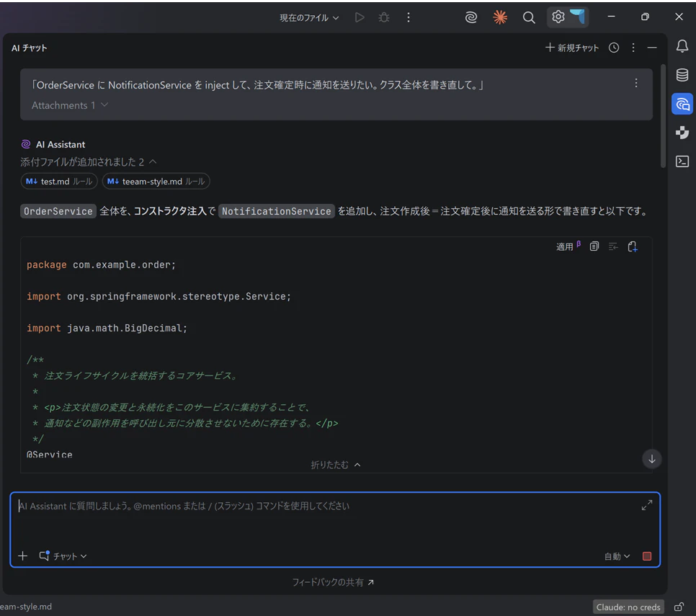This screenshot has height=616, width=696.
Task: Expand the Attachments 1 chevron
Action: click(x=104, y=105)
